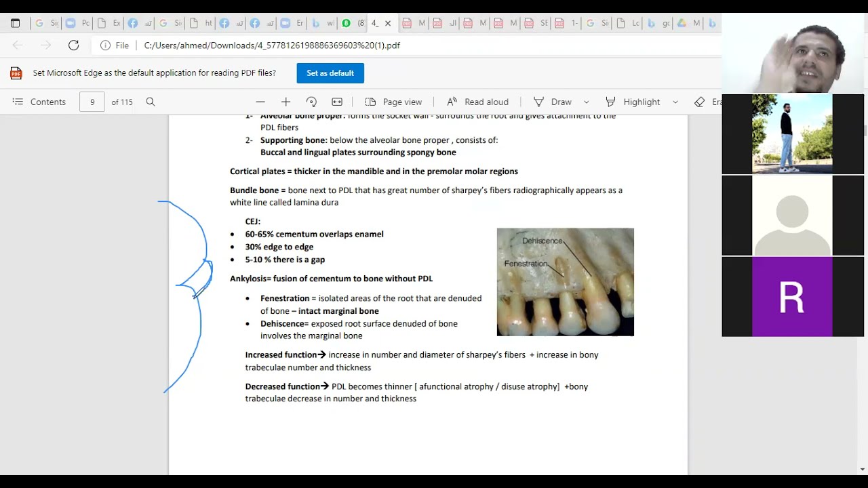
Task: Click the gray avatar participant tile
Action: [x=792, y=216]
